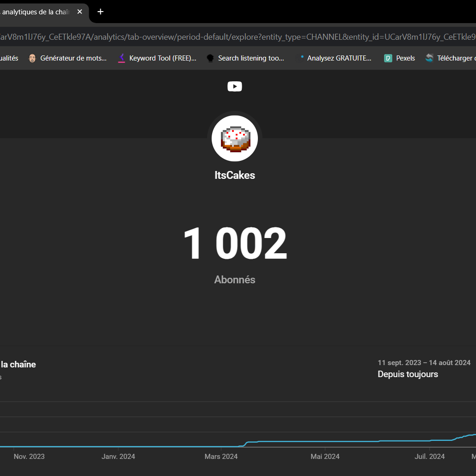
Task: Click the 1 002 subscriber count
Action: 235,244
